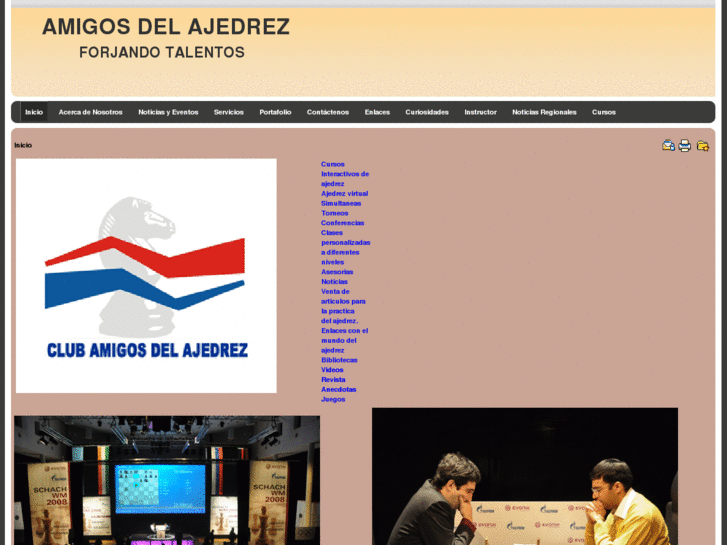Viewport: 727px width, 545px height.
Task: Go to Acerca de Nosotros in the navigation bar
Action: click(x=90, y=112)
